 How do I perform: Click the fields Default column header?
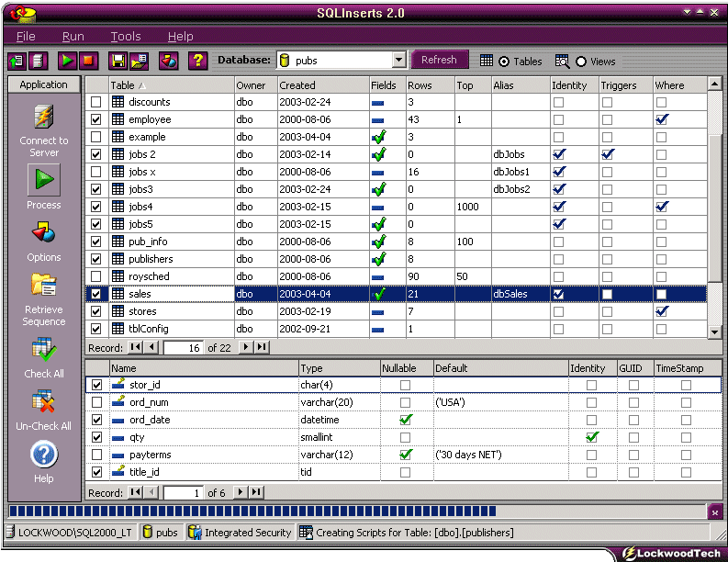coord(500,368)
